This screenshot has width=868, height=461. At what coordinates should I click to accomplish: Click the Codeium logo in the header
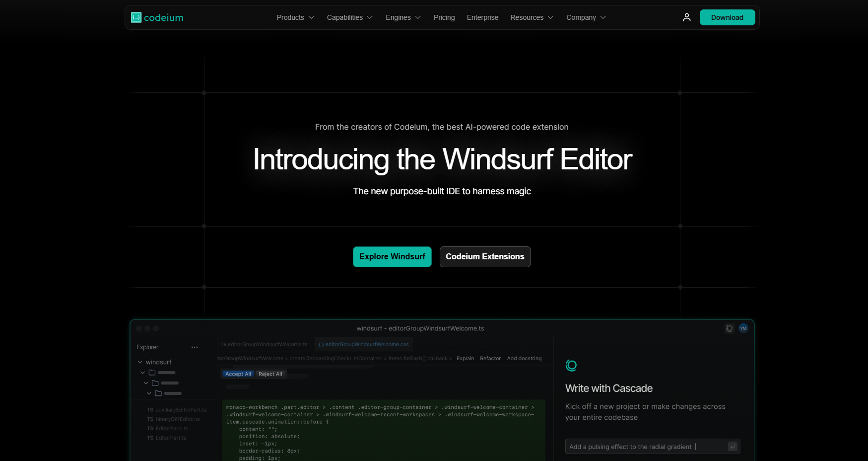(157, 17)
